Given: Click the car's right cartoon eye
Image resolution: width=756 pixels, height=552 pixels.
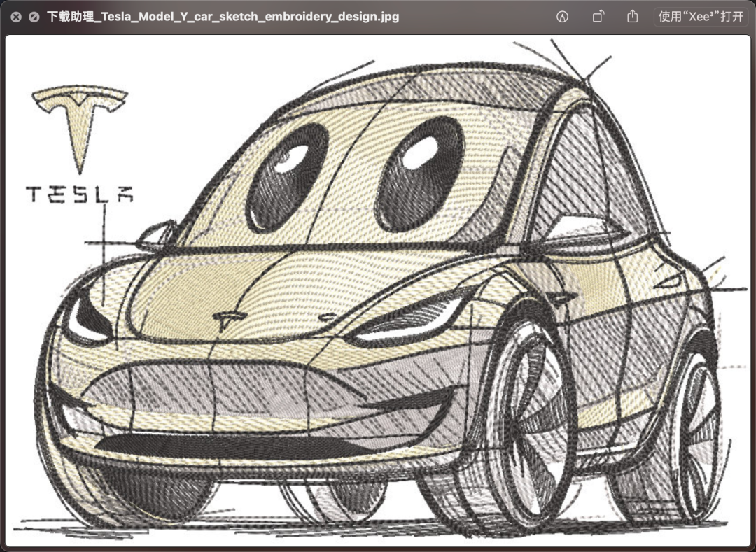Looking at the screenshot, I should pos(419,170).
